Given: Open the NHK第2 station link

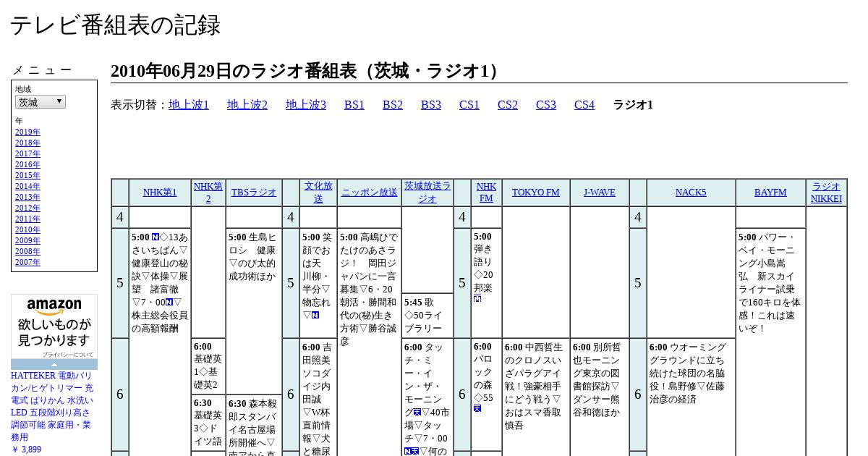Looking at the screenshot, I should 208,193.
